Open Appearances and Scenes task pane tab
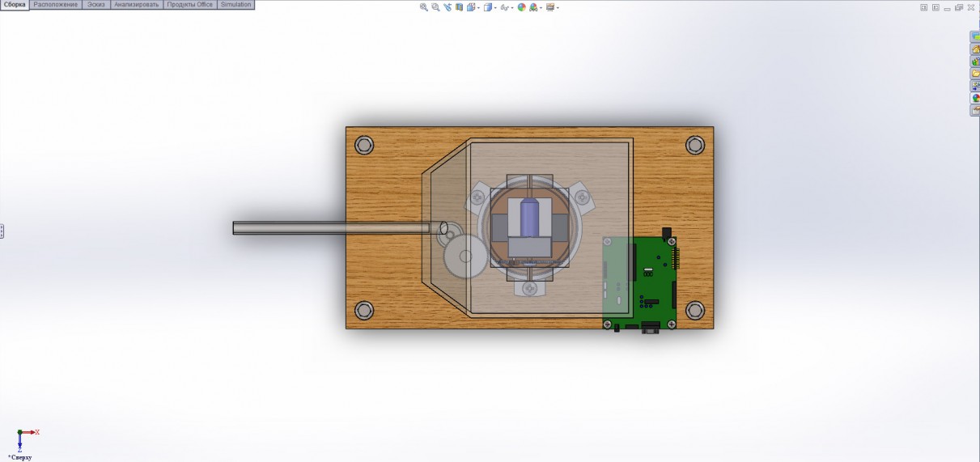The width and height of the screenshot is (980, 462). point(975,98)
